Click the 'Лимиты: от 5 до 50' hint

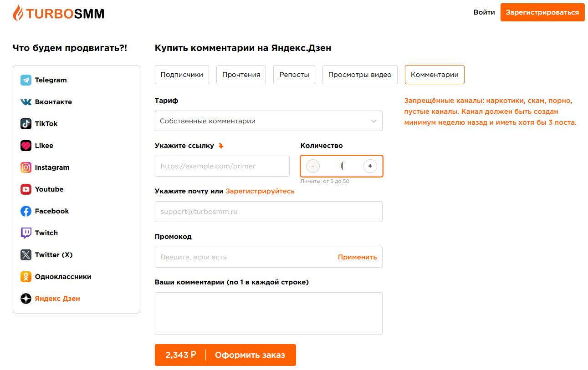tap(325, 181)
